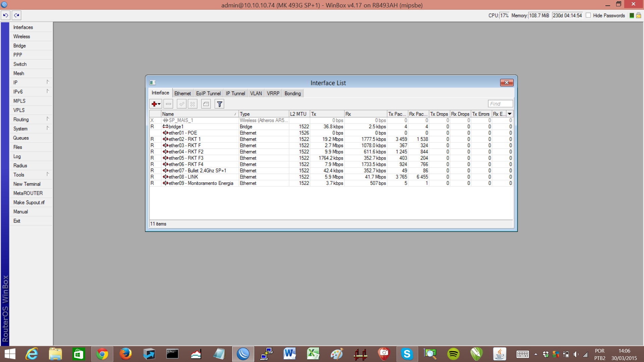
Task: Click the Comment toolbar icon
Action: click(x=206, y=104)
